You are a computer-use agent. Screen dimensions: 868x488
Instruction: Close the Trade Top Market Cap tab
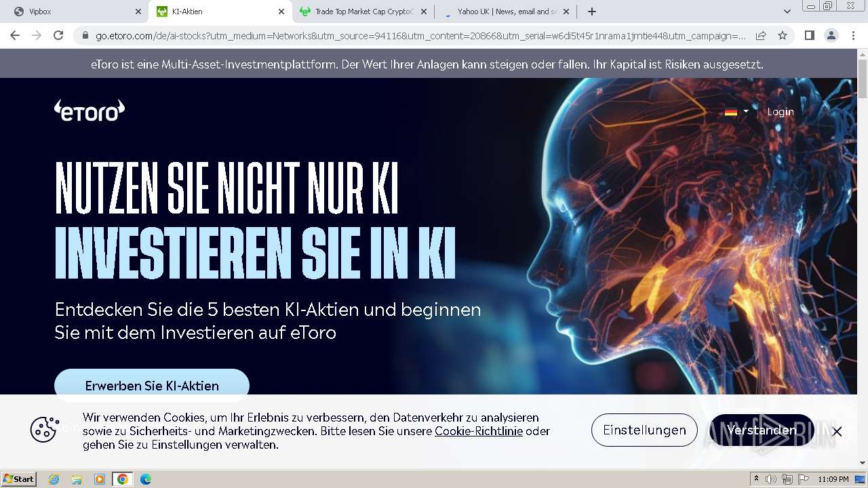pyautogui.click(x=424, y=12)
